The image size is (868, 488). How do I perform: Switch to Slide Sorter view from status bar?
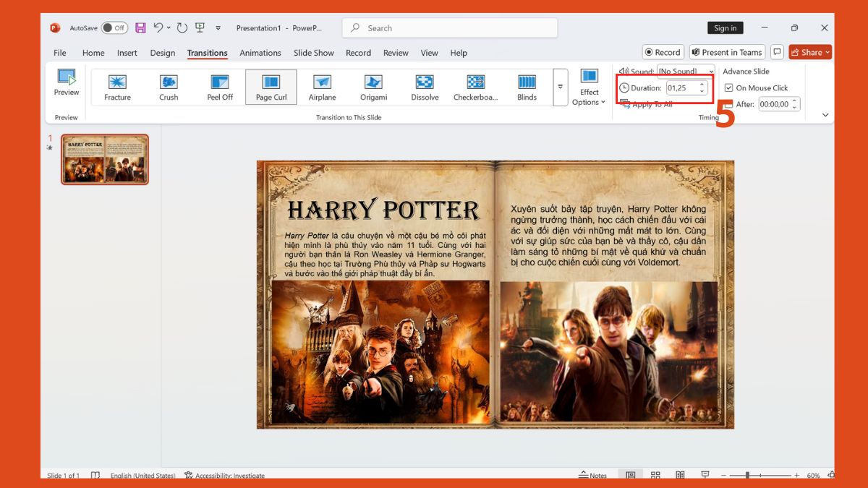coord(655,475)
